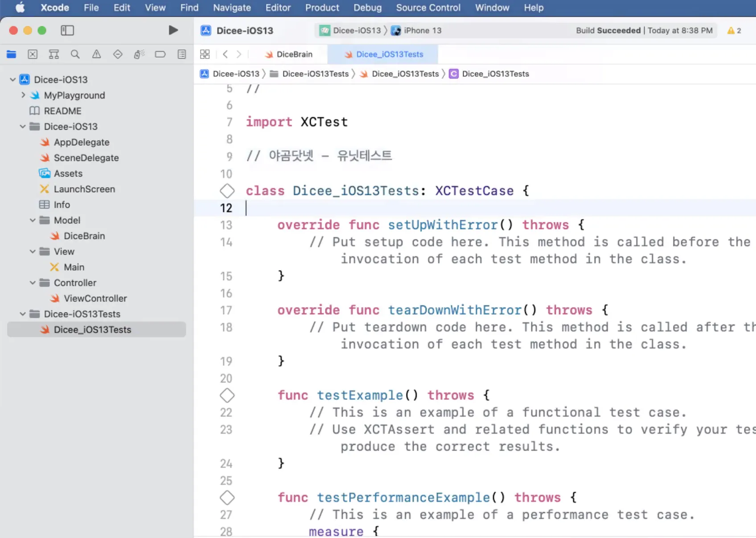Open Main storyboard in View
The height and width of the screenshot is (538, 756).
[x=74, y=267]
